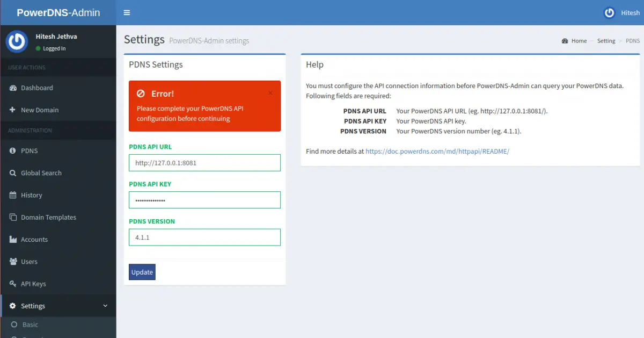Image resolution: width=644 pixels, height=338 pixels.
Task: Open Domain Templates
Action: click(48, 217)
